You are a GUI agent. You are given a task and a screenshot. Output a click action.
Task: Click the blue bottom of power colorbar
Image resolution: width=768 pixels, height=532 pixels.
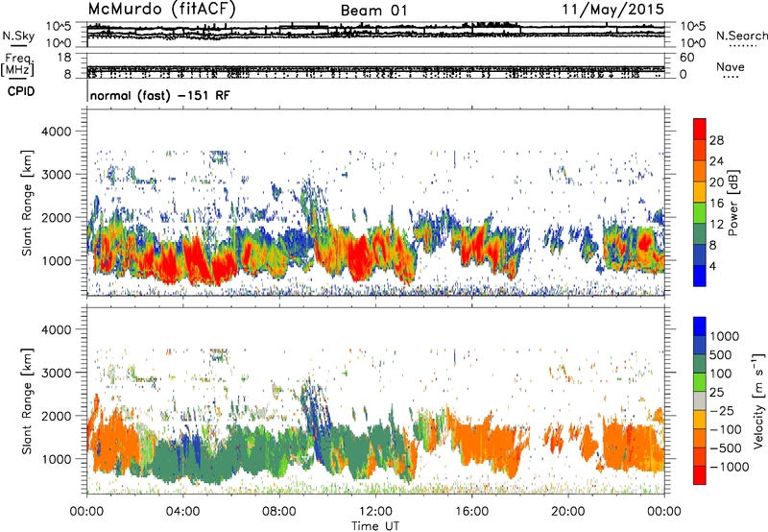point(700,276)
